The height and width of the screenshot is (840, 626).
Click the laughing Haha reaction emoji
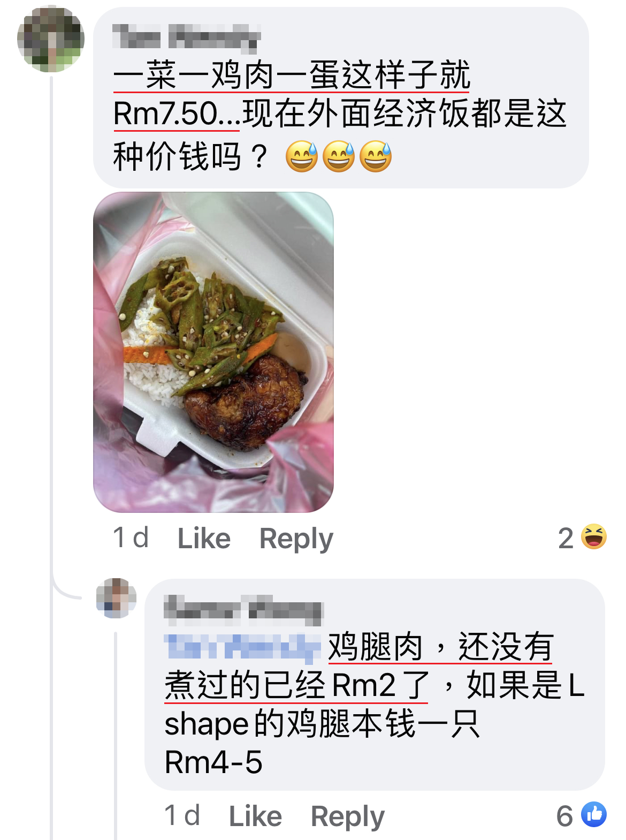[594, 537]
